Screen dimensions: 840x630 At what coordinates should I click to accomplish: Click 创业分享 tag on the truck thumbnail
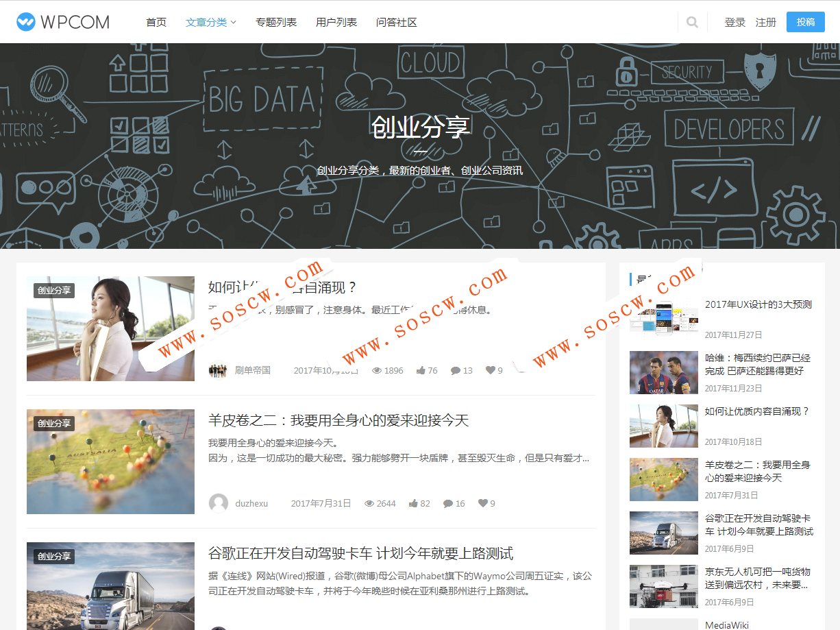[54, 557]
